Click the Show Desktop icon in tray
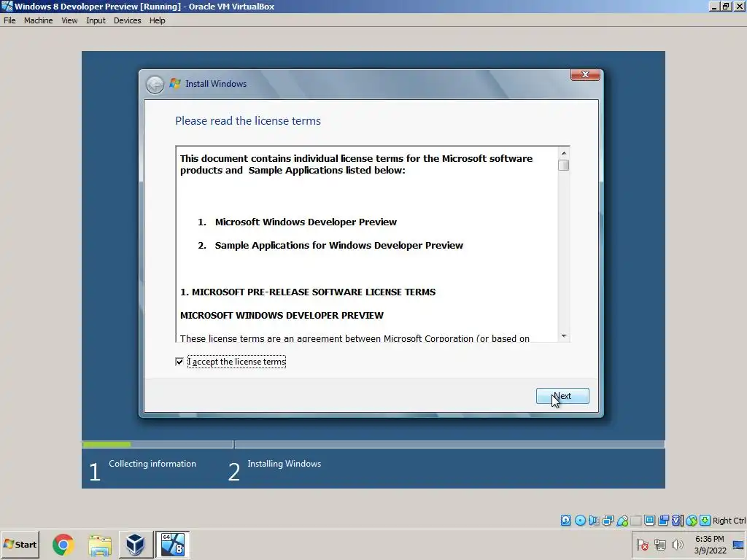This screenshot has width=747, height=560. 738,544
